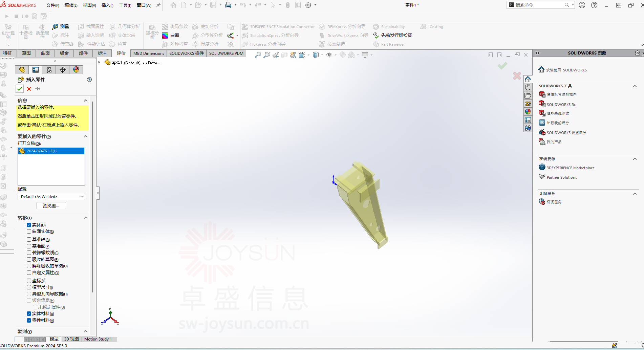644x350 pixels.
Task: Enable the 坐标系 (Coordinate system) checkbox
Action: pyautogui.click(x=29, y=281)
